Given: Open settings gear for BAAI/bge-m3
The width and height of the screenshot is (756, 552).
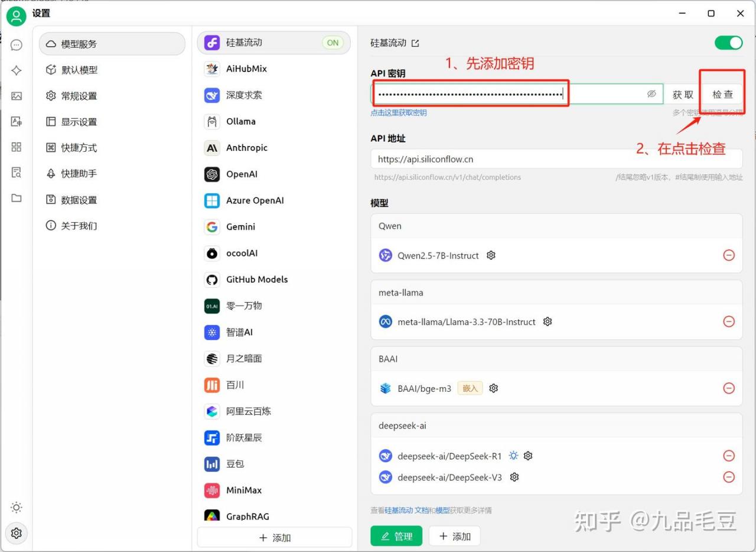Looking at the screenshot, I should coord(494,388).
